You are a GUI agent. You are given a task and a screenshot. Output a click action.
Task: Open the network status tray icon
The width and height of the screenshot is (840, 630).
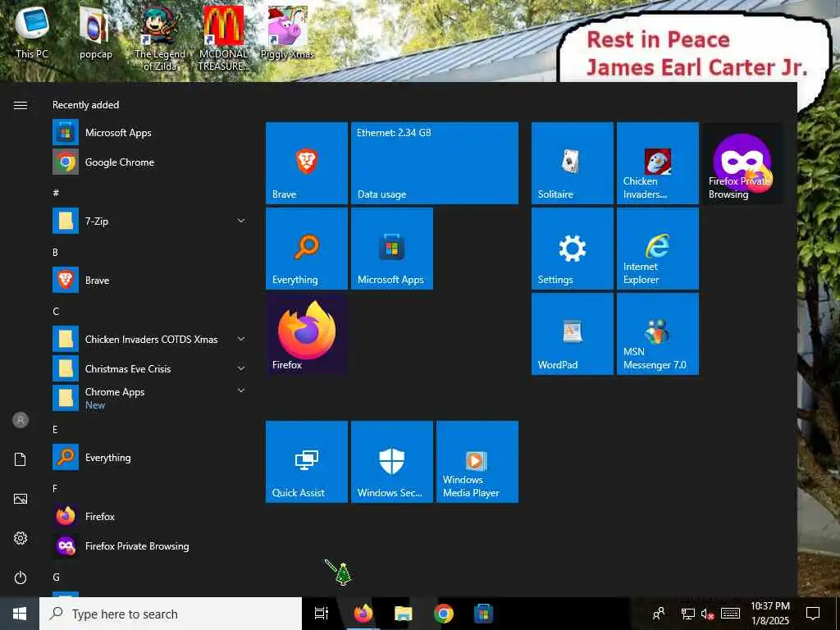(688, 614)
